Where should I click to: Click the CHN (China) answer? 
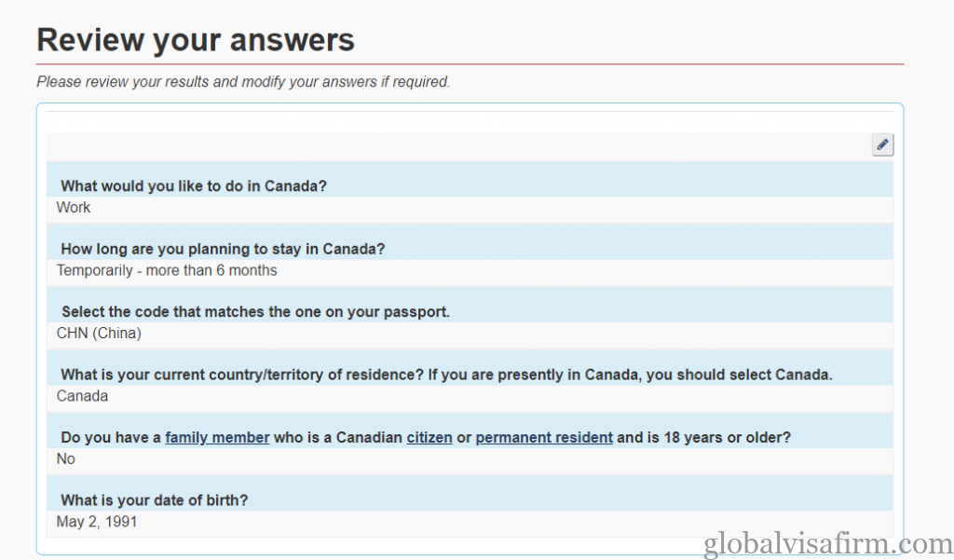pos(99,333)
